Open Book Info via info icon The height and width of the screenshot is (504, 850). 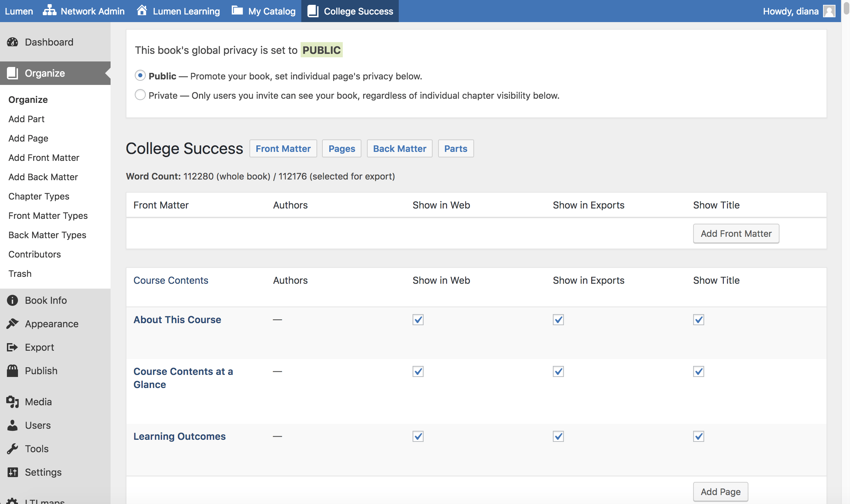(12, 300)
